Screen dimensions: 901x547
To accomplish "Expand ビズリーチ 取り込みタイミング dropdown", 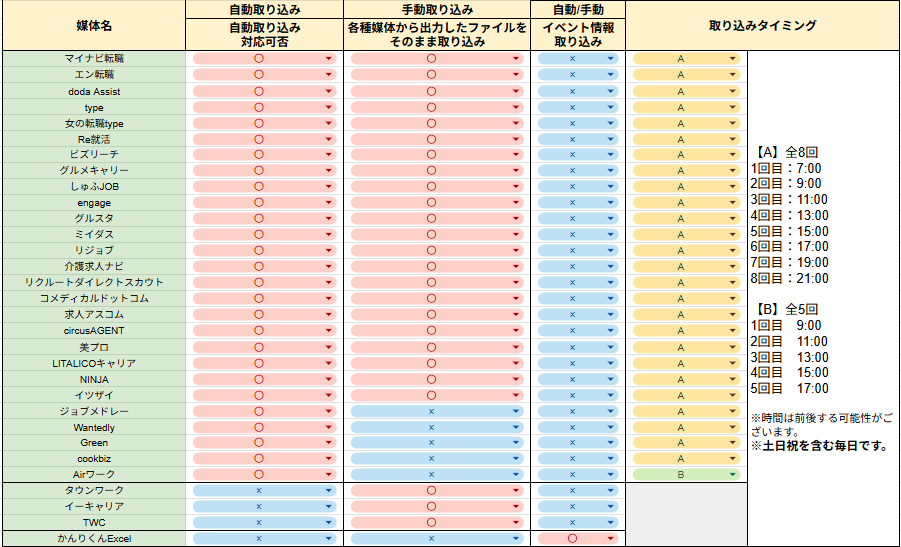I will pyautogui.click(x=686, y=155).
